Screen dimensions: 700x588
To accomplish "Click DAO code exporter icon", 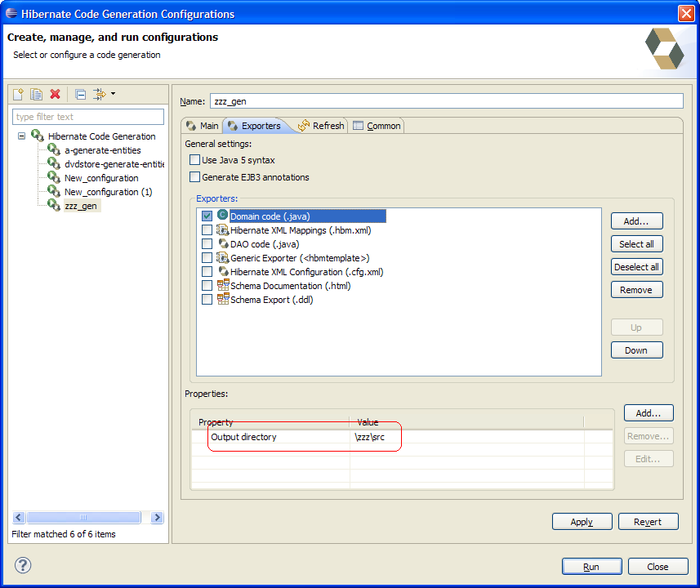I will pos(223,243).
